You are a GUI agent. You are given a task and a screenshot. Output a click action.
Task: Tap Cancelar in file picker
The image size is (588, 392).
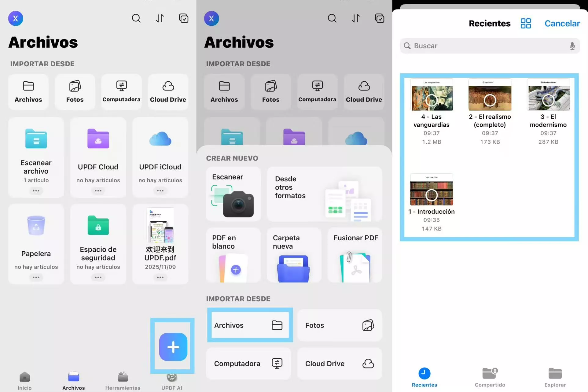click(x=562, y=24)
